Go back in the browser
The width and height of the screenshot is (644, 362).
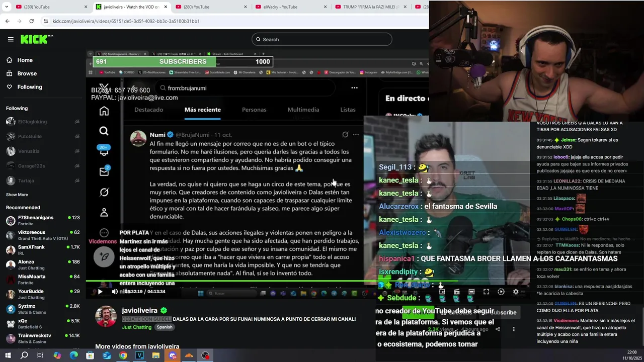(x=7, y=21)
